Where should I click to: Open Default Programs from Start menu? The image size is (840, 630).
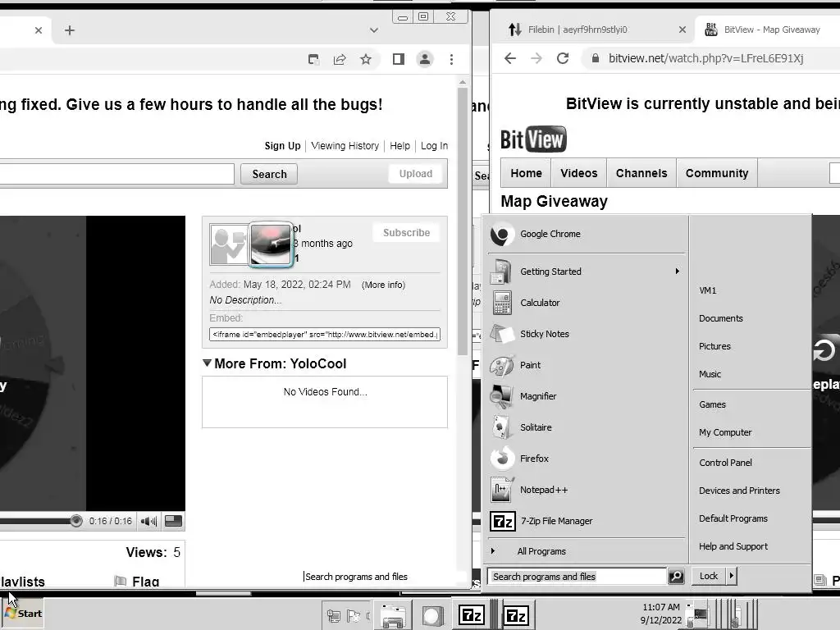[x=733, y=518]
